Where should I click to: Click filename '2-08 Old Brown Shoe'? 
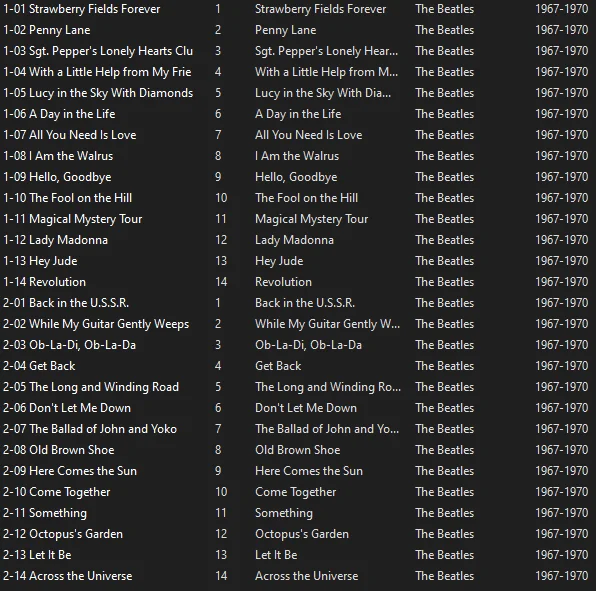pos(59,450)
